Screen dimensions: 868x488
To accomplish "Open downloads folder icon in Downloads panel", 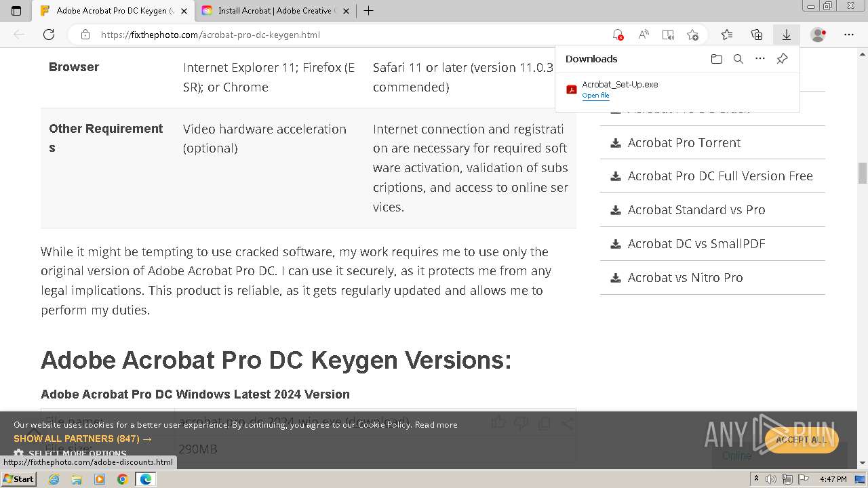I will coord(717,59).
